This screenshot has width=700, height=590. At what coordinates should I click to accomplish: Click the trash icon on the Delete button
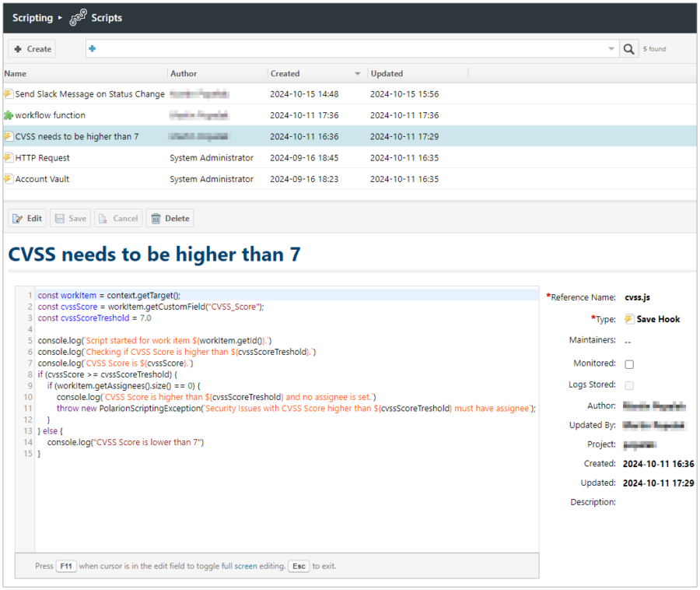pyautogui.click(x=156, y=218)
